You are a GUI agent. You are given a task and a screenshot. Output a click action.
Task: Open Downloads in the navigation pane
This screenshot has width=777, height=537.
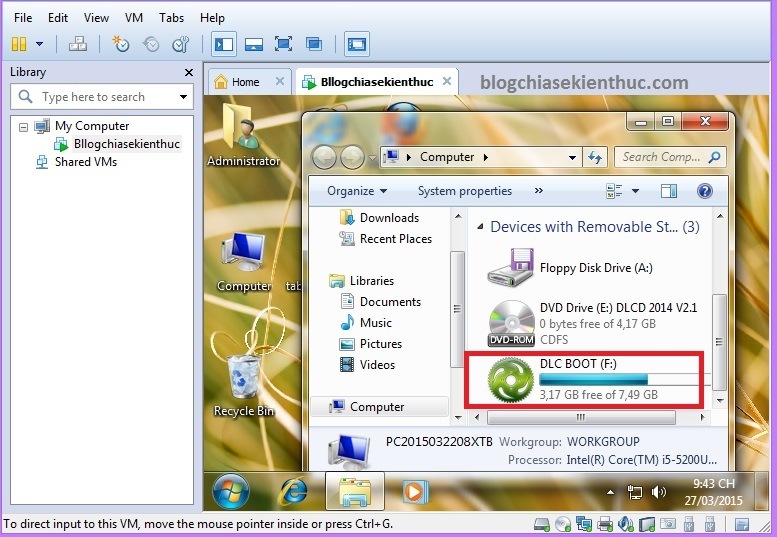click(x=380, y=218)
